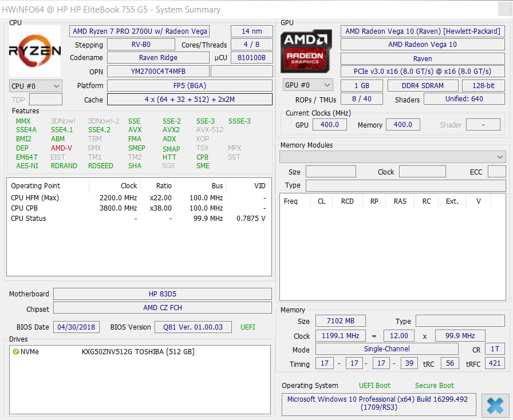
Task: Click the green UEFI label near BIOS version
Action: point(248,327)
